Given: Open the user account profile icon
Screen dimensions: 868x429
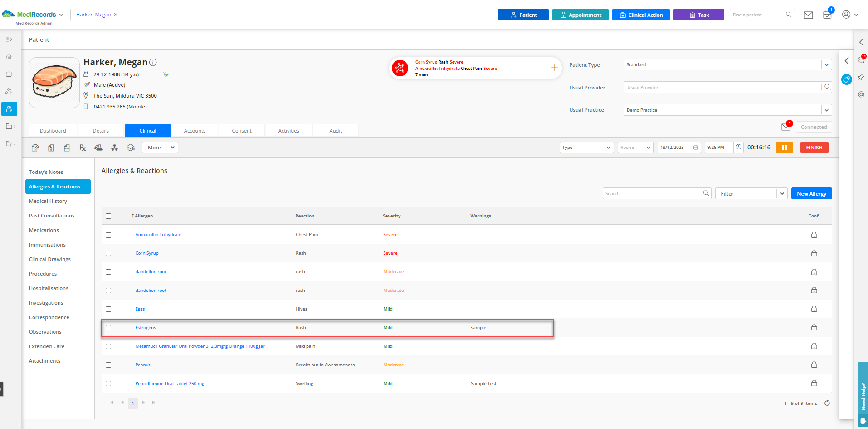Looking at the screenshot, I should (x=846, y=15).
